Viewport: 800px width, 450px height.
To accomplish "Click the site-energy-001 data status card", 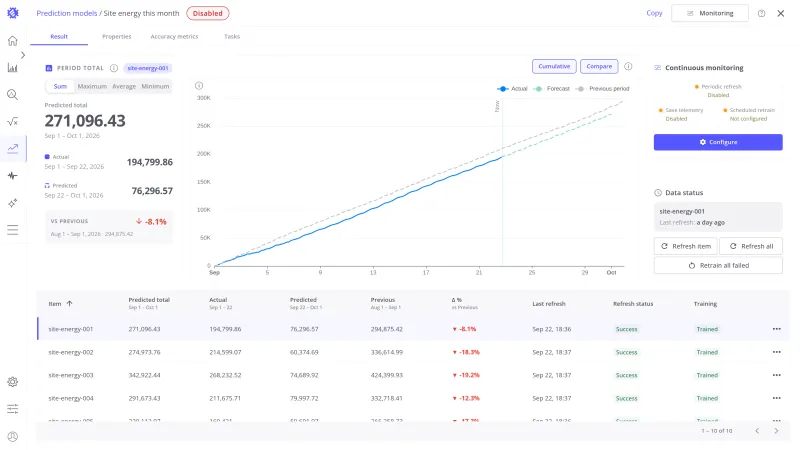I will coord(718,217).
